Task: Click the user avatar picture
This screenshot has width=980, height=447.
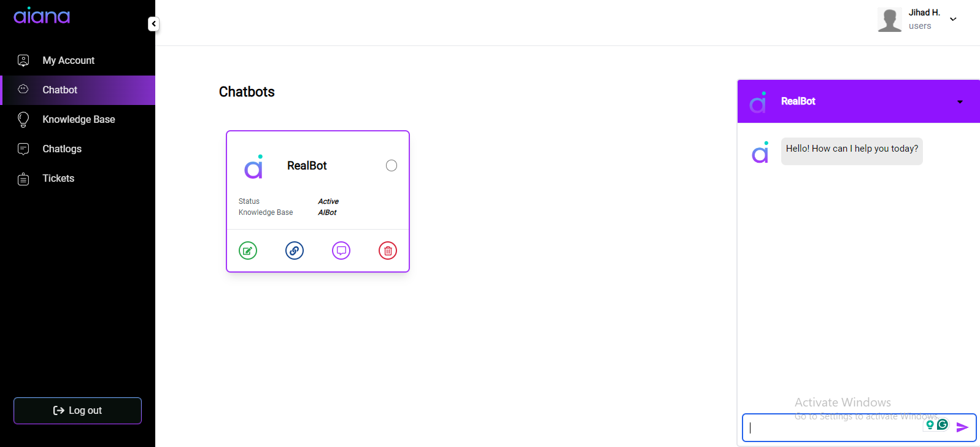Action: [889, 20]
